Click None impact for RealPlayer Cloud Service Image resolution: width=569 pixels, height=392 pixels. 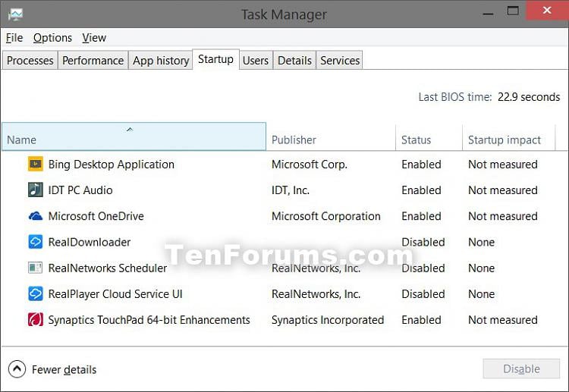coord(482,293)
